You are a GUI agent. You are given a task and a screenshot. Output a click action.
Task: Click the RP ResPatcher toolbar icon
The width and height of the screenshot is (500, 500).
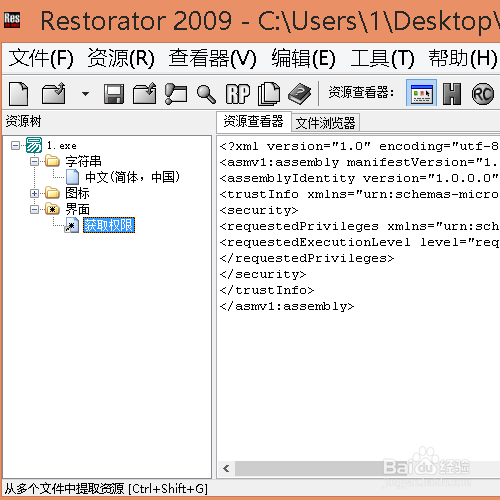click(x=238, y=94)
